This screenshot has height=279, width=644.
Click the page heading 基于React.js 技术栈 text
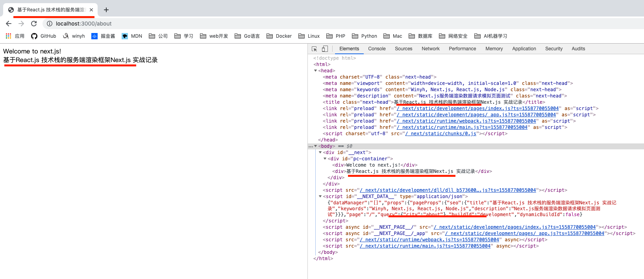(80, 60)
